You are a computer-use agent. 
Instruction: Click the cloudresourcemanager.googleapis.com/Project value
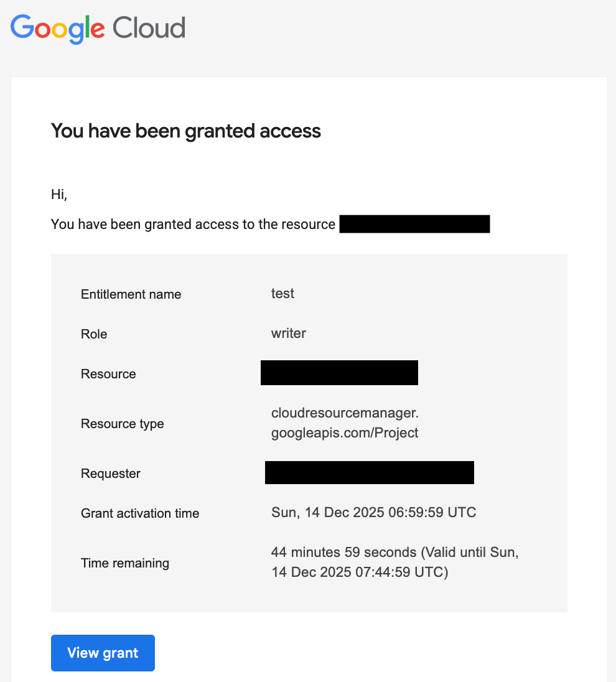pyautogui.click(x=345, y=423)
